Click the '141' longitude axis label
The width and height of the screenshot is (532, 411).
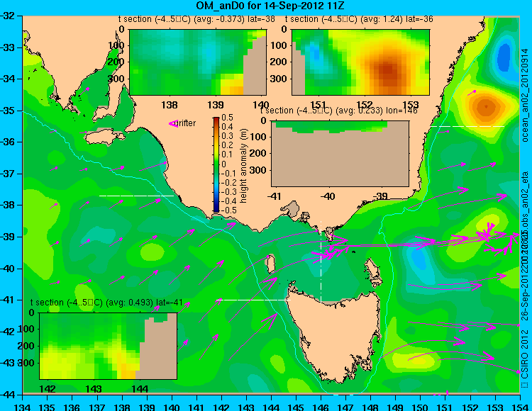(196, 407)
